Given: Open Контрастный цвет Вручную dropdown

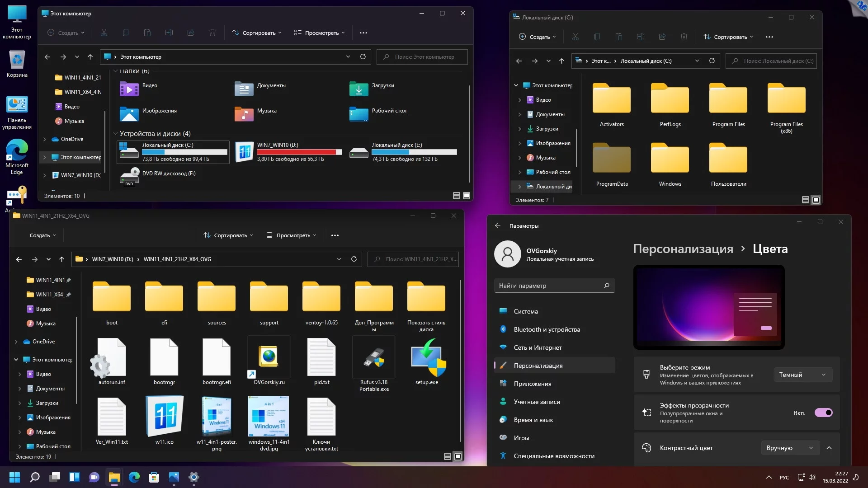Looking at the screenshot, I should tap(790, 448).
